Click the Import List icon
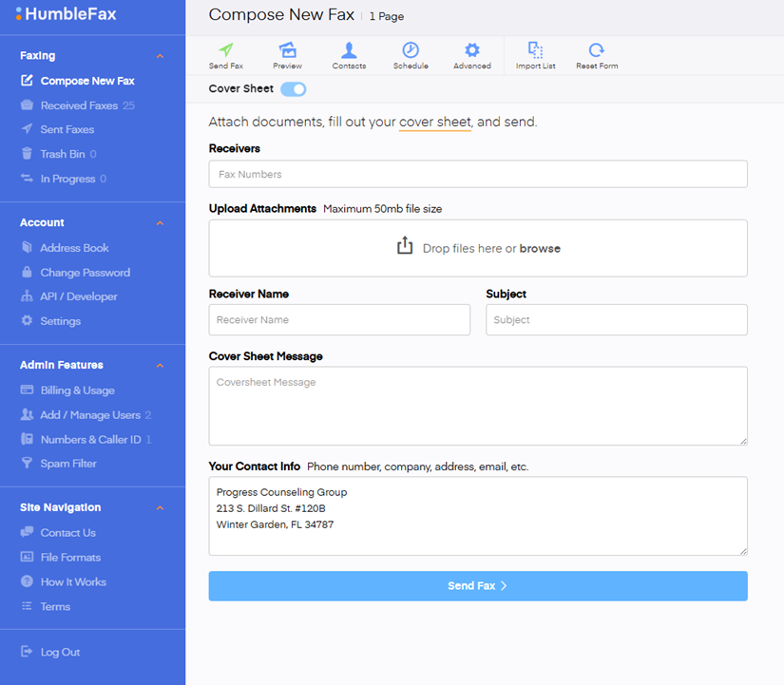Screen dimensions: 784x685 tap(535, 50)
